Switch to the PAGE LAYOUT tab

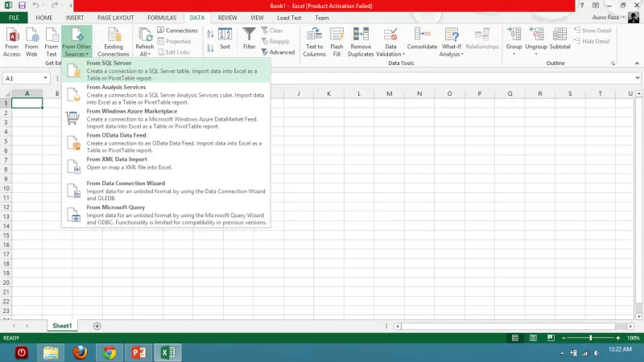[x=115, y=18]
